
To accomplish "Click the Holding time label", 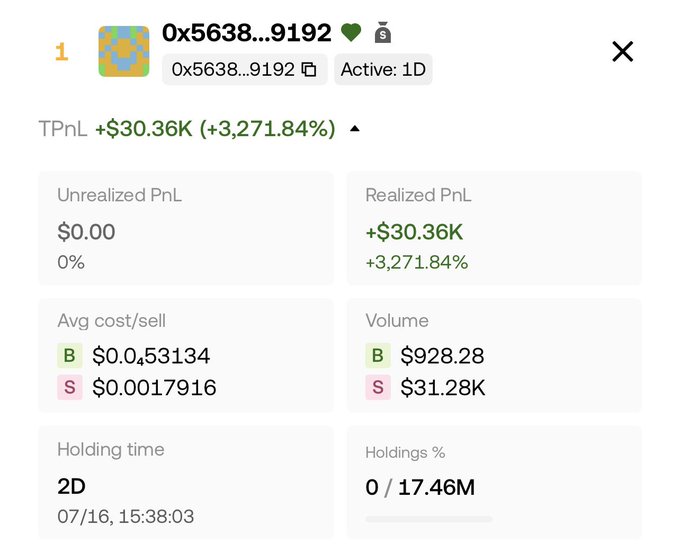I will tap(111, 450).
